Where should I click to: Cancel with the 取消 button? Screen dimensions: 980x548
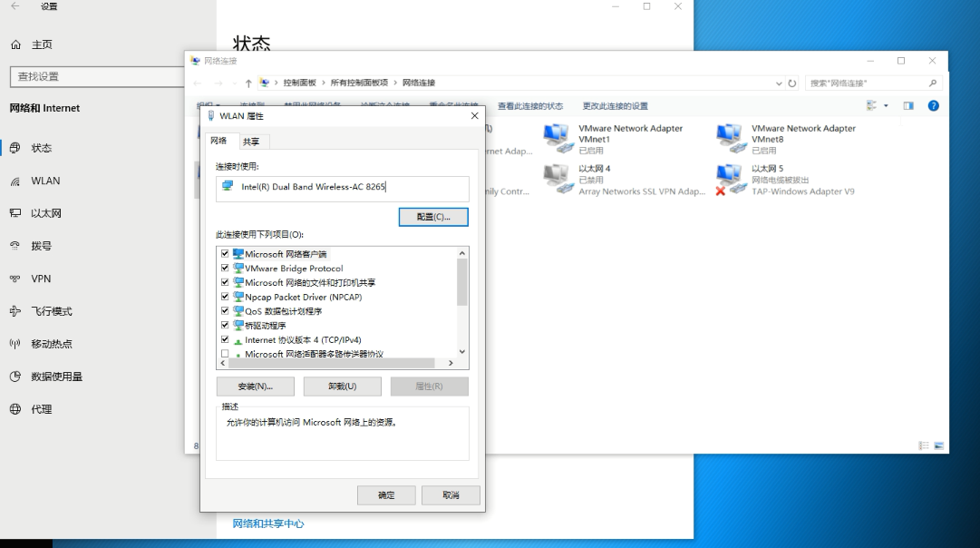click(451, 495)
